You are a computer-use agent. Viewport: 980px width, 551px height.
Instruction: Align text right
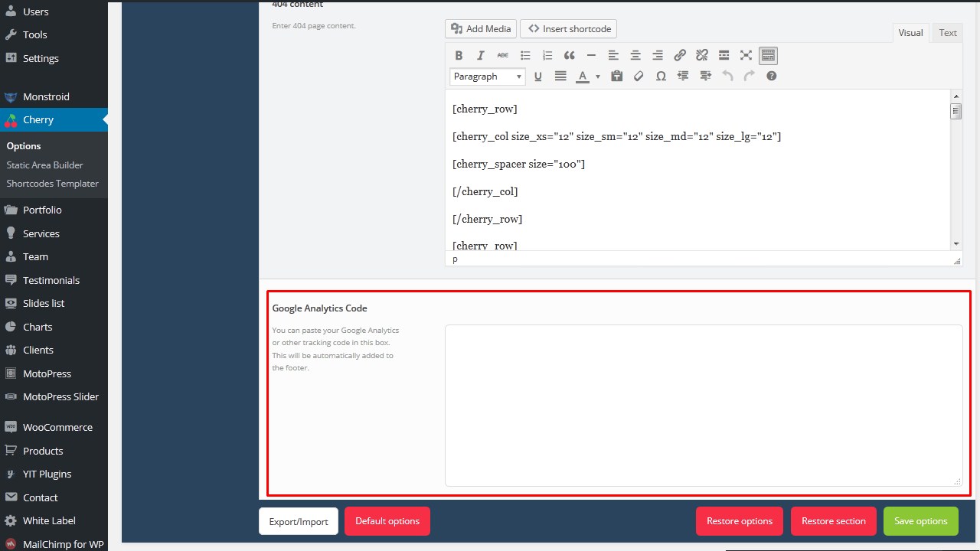pos(658,55)
